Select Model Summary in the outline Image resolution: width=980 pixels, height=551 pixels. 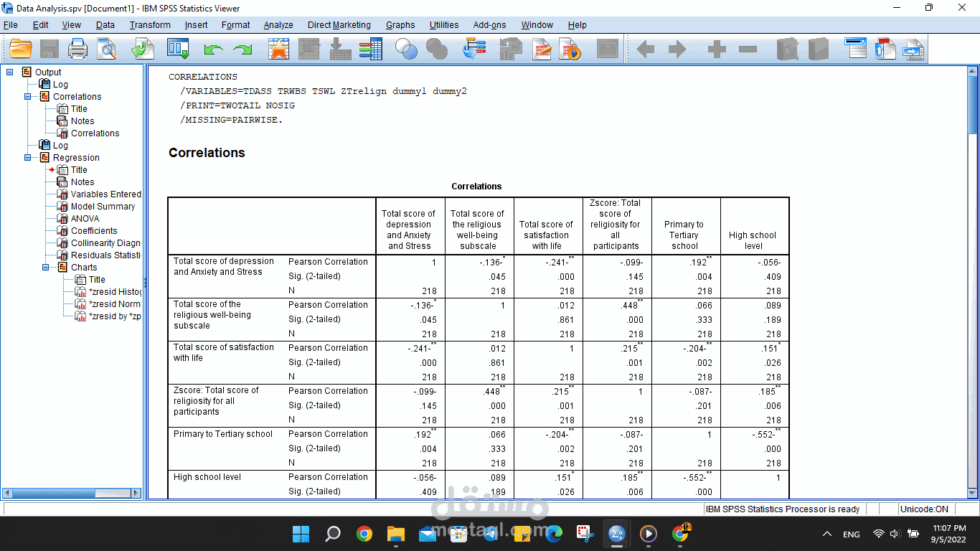tap(103, 206)
